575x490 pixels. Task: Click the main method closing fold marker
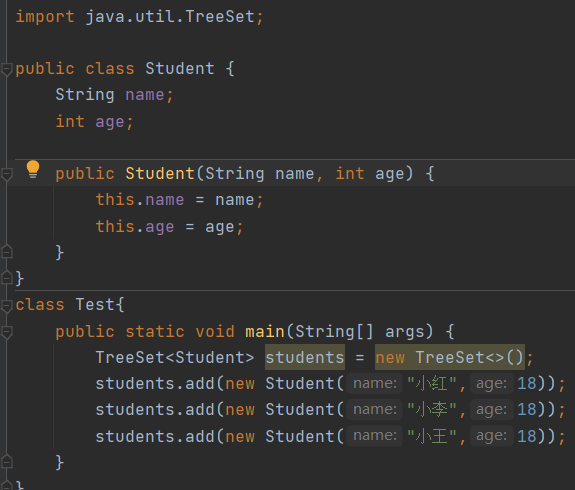tap(7, 461)
